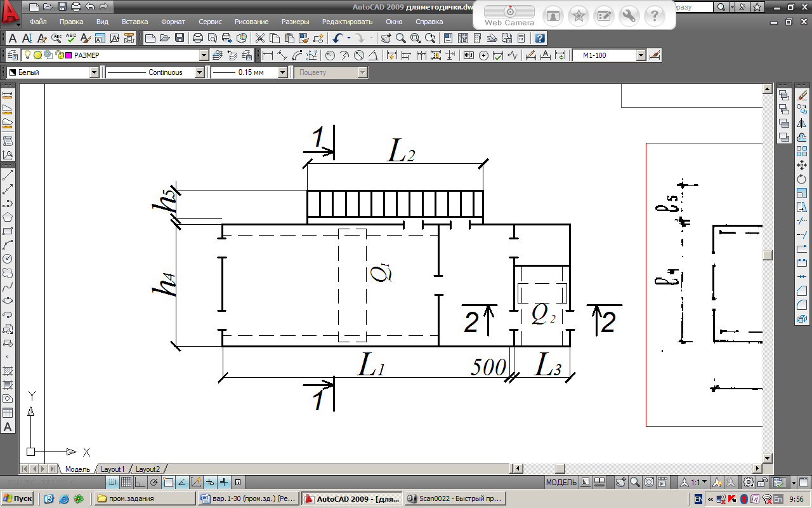Toggle Object Snap in status bar
812x508 pixels.
pos(168,482)
